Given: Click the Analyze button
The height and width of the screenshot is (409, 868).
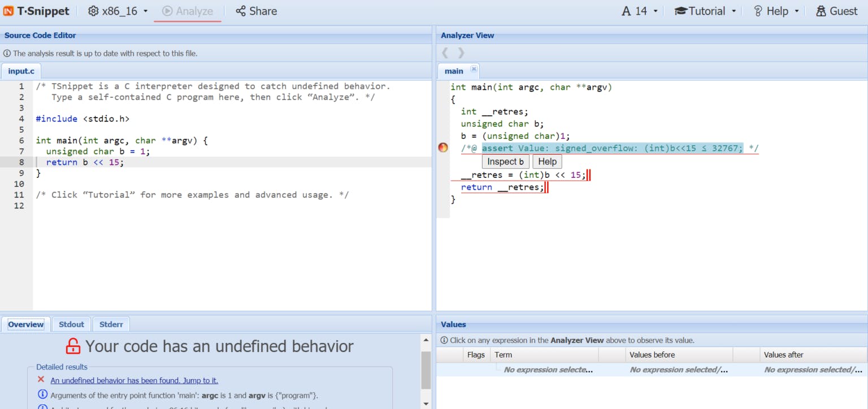Looking at the screenshot, I should [x=188, y=11].
